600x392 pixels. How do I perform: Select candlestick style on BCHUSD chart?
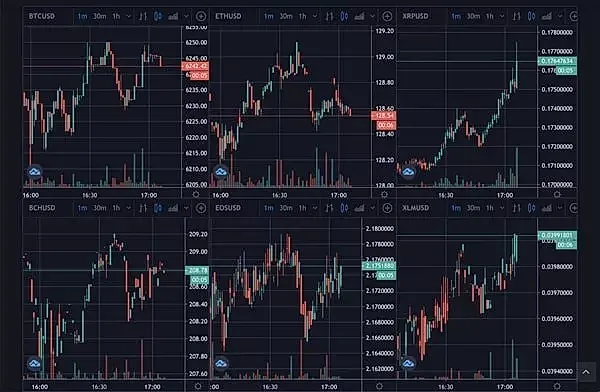[x=158, y=208]
